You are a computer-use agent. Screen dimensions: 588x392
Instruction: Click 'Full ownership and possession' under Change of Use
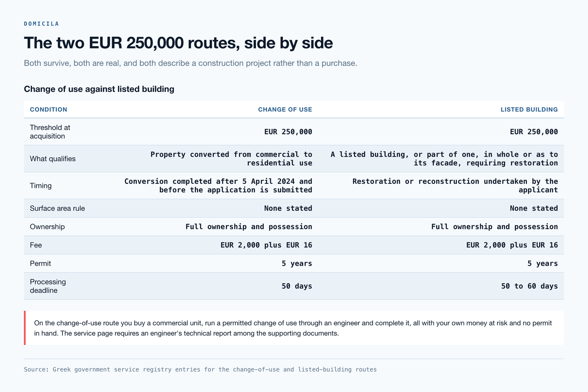(x=249, y=227)
